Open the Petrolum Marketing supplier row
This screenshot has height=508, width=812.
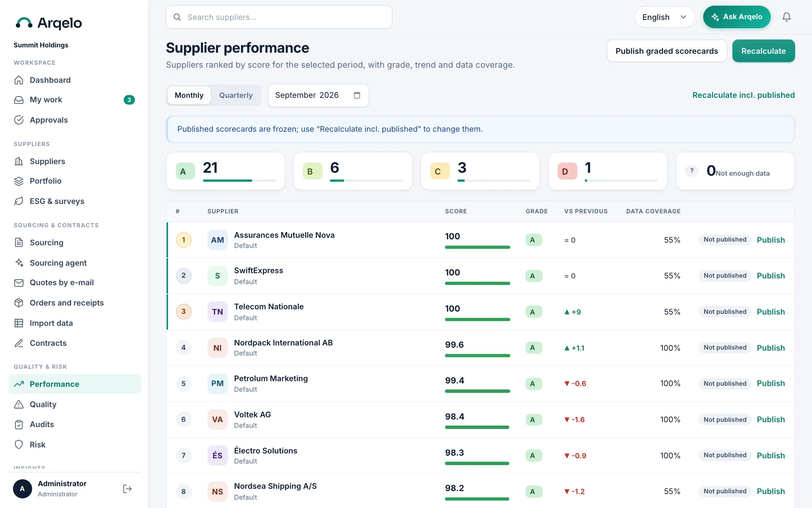(480, 383)
